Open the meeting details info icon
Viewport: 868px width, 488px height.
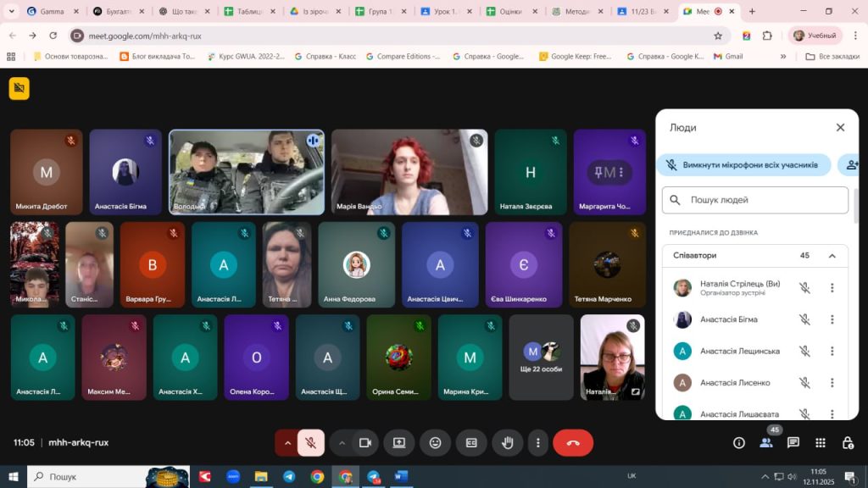coord(738,442)
